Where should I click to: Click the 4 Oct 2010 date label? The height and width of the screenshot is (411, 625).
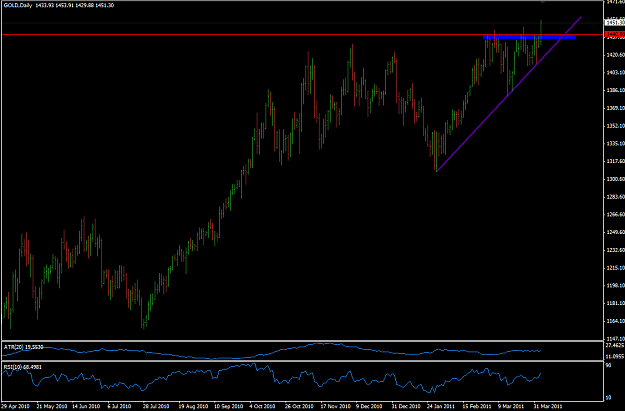pos(263,407)
